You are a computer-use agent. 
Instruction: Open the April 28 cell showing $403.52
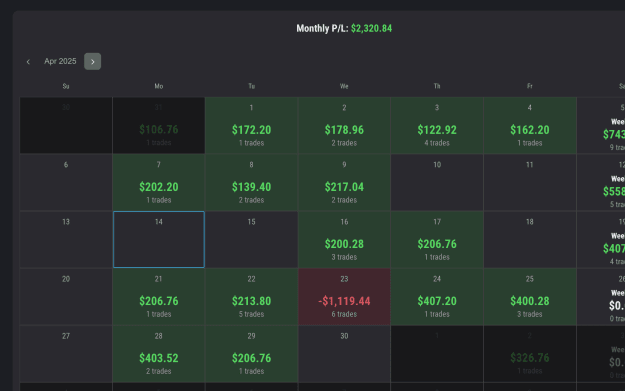tap(159, 354)
